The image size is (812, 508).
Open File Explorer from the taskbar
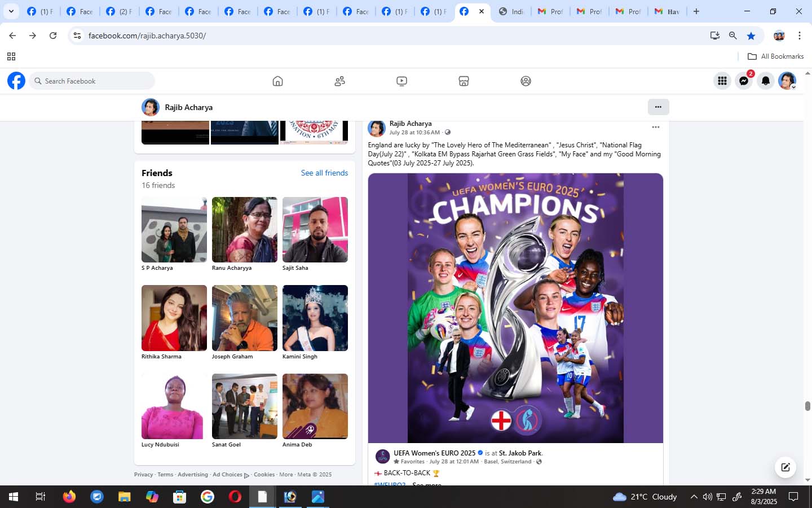[x=125, y=497]
